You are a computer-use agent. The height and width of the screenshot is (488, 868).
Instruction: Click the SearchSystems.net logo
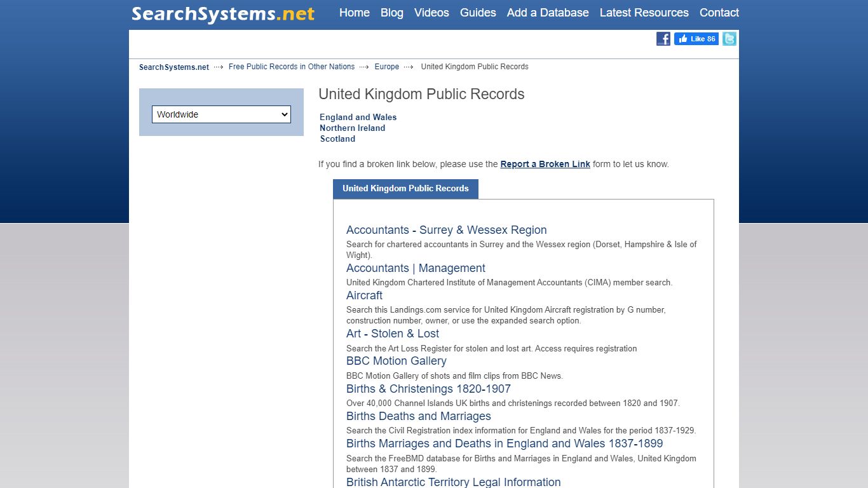(x=223, y=13)
